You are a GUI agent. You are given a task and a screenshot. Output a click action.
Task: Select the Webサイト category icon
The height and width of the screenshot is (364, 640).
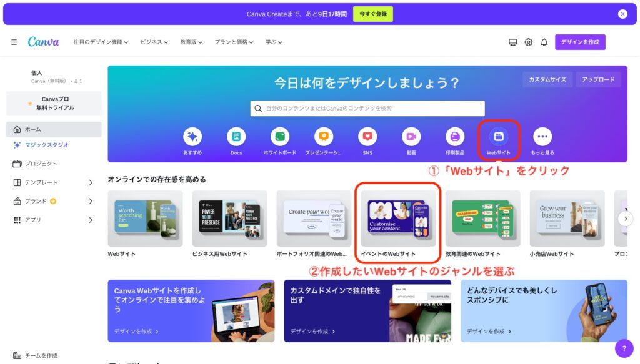point(498,137)
